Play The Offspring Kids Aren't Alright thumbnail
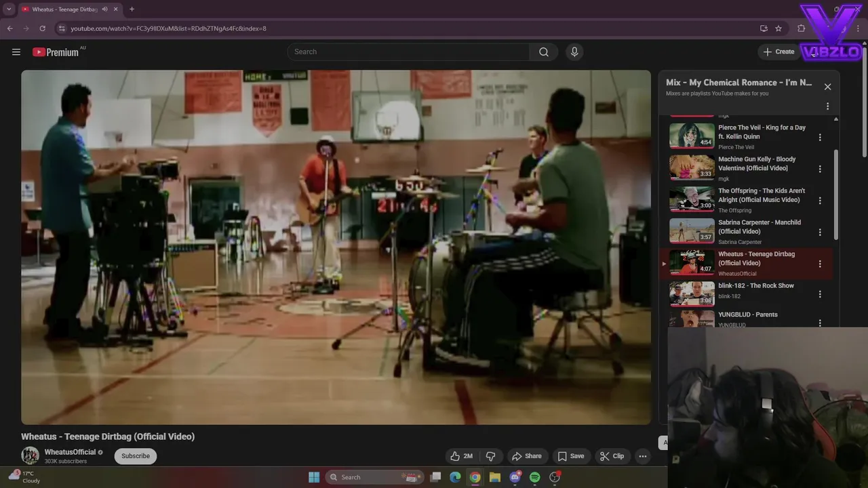868x488 pixels. click(x=692, y=199)
